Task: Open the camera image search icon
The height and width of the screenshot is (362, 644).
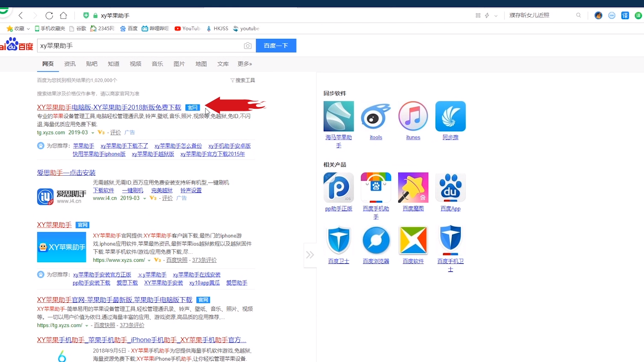Action: click(x=247, y=46)
